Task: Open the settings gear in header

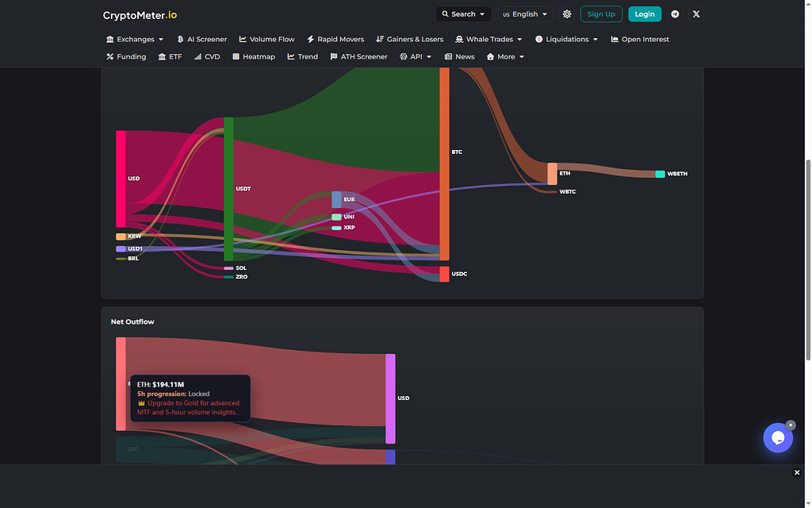Action: (567, 14)
